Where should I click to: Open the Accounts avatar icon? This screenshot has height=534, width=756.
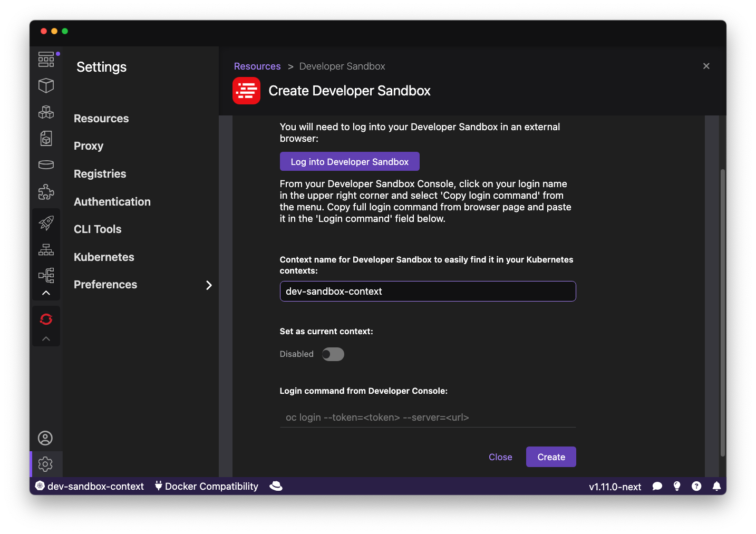point(45,438)
